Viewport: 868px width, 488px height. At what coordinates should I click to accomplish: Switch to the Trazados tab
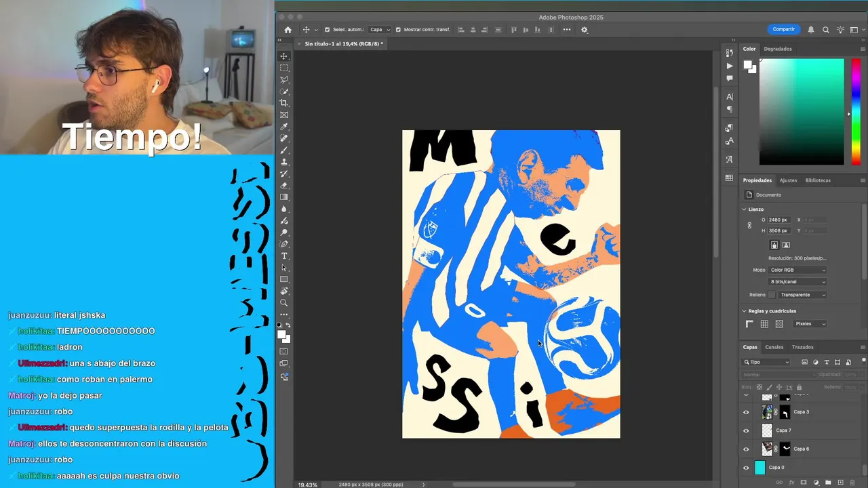coord(803,347)
